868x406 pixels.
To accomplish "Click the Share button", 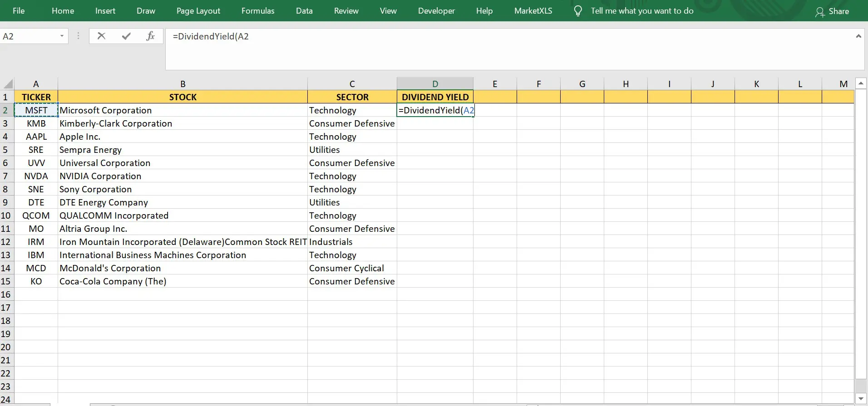I will [838, 11].
